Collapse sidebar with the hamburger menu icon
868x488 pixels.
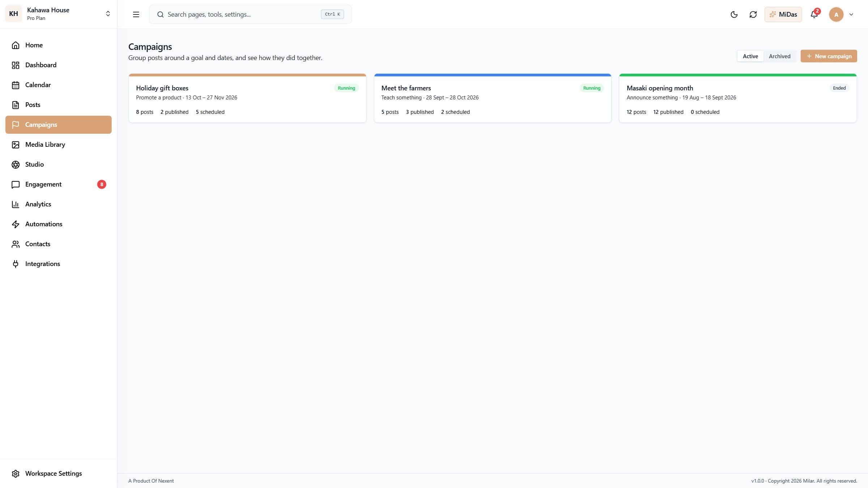pyautogui.click(x=136, y=14)
